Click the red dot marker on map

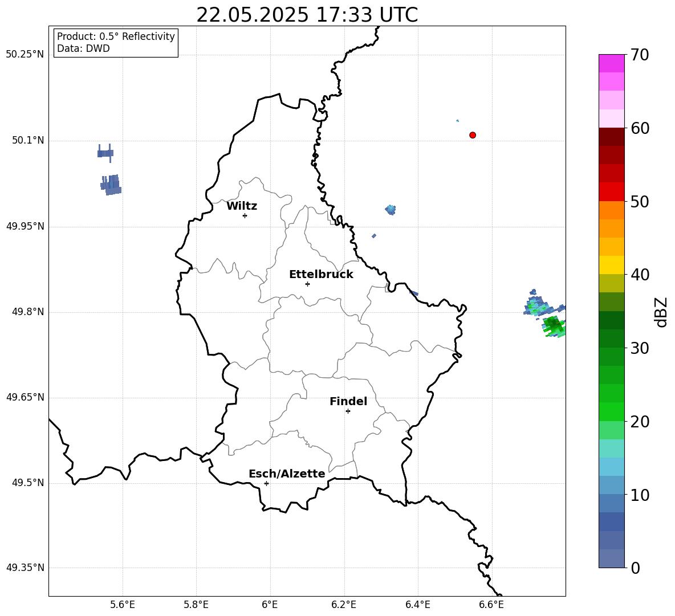point(473,135)
